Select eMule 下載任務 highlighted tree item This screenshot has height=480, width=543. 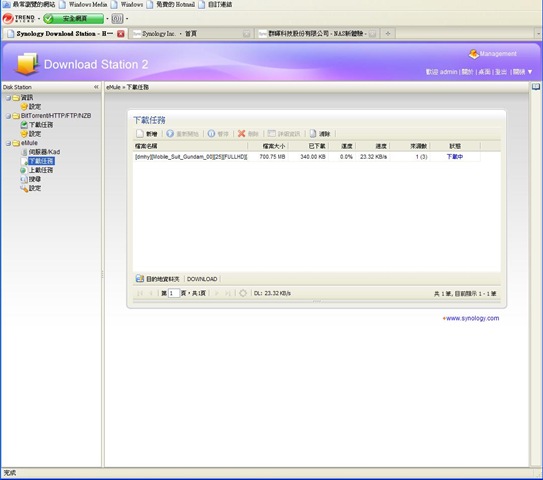(x=41, y=161)
